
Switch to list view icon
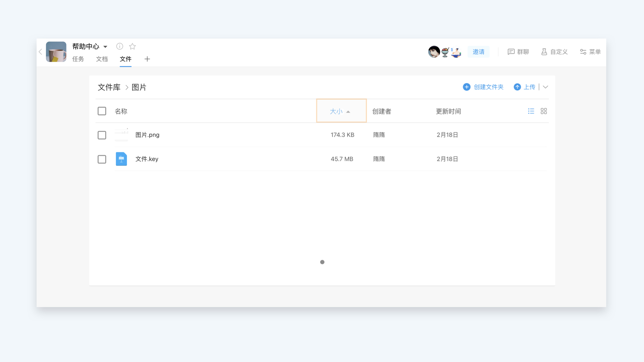(531, 111)
